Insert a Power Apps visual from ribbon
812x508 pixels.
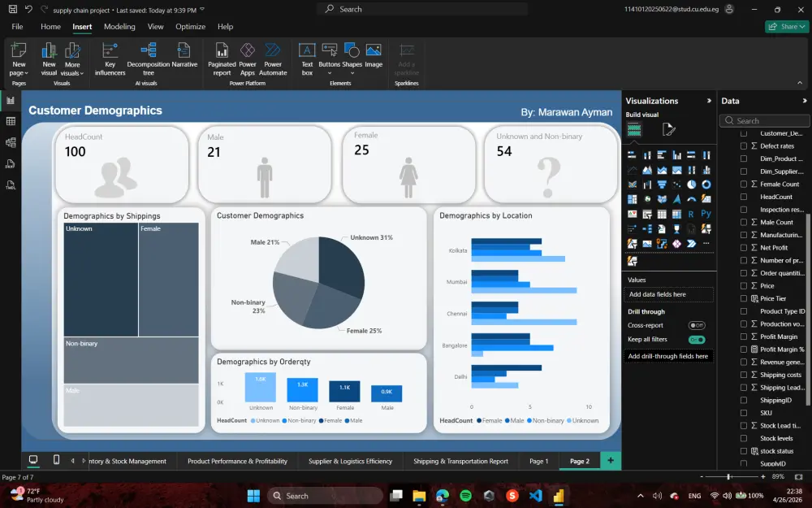(248, 59)
